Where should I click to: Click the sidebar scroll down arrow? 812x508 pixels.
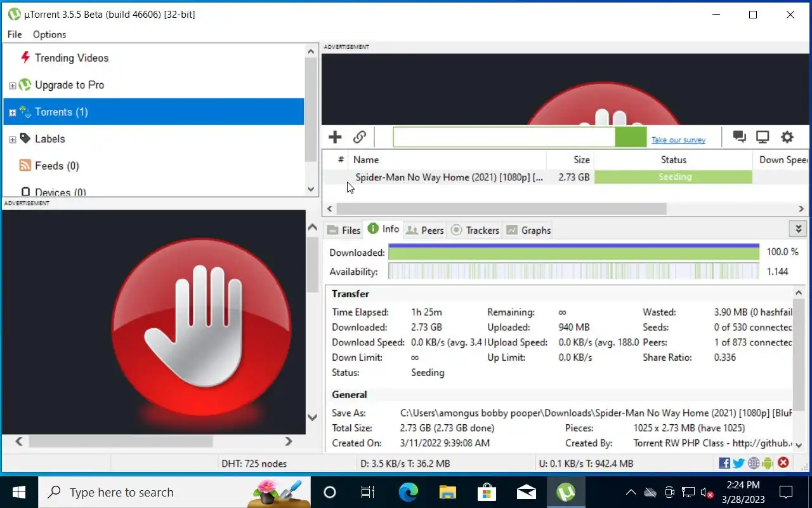coord(310,189)
